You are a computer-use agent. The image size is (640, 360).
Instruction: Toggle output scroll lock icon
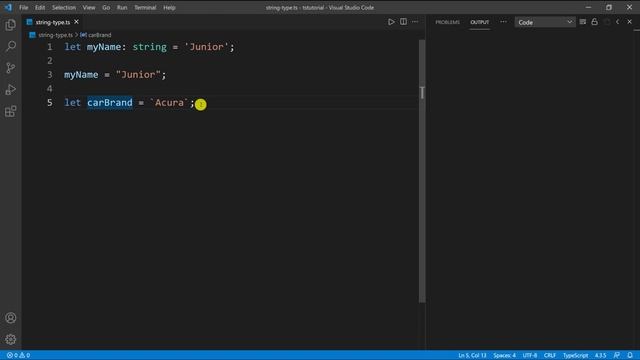click(x=594, y=22)
